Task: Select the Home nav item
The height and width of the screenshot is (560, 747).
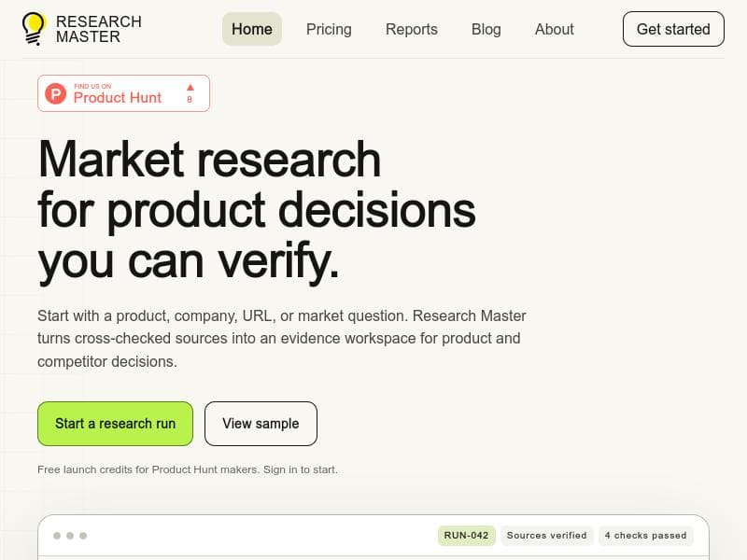Action: coord(252,29)
